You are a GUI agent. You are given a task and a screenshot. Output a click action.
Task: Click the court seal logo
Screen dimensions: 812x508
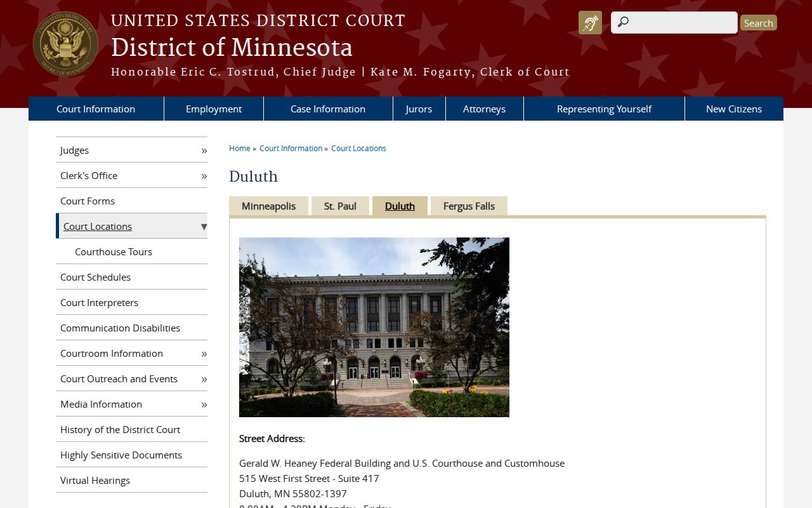coord(65,44)
